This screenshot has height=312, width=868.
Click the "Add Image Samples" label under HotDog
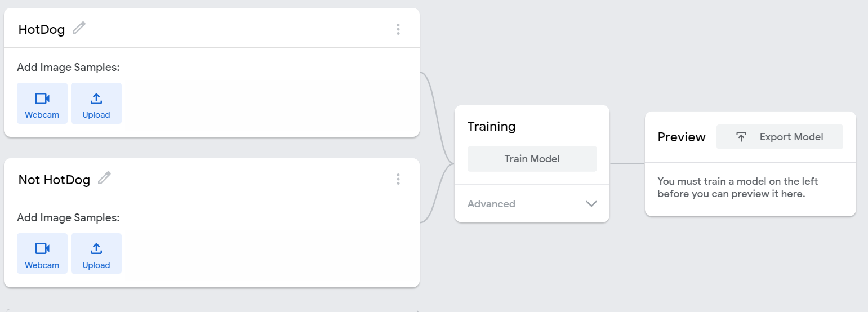pyautogui.click(x=68, y=68)
